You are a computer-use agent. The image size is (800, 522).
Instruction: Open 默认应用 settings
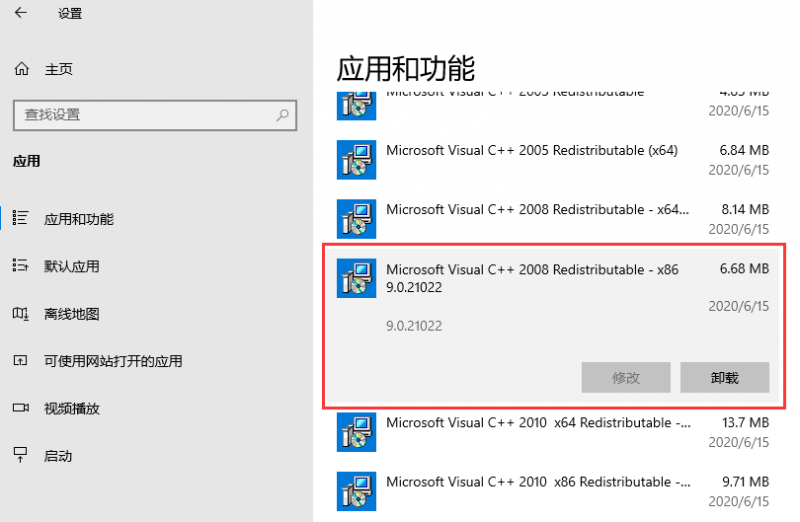pos(71,266)
